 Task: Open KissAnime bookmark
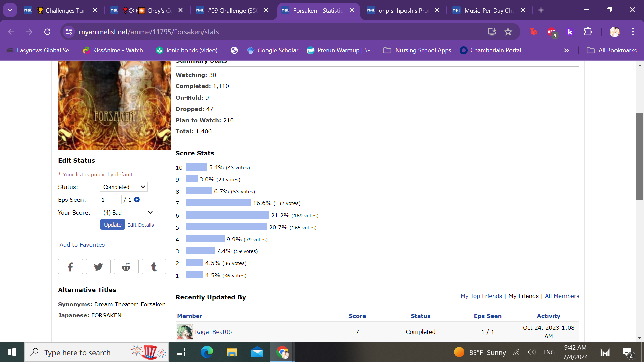pyautogui.click(x=115, y=50)
